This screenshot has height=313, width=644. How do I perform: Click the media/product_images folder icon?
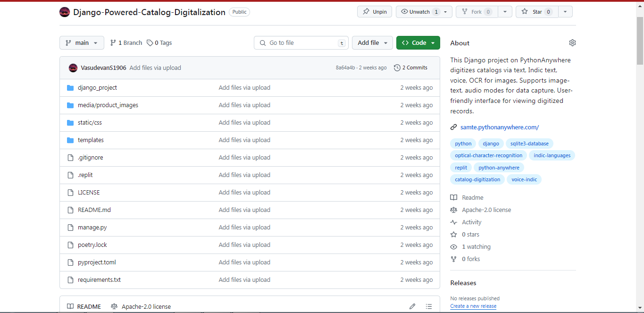(x=70, y=105)
